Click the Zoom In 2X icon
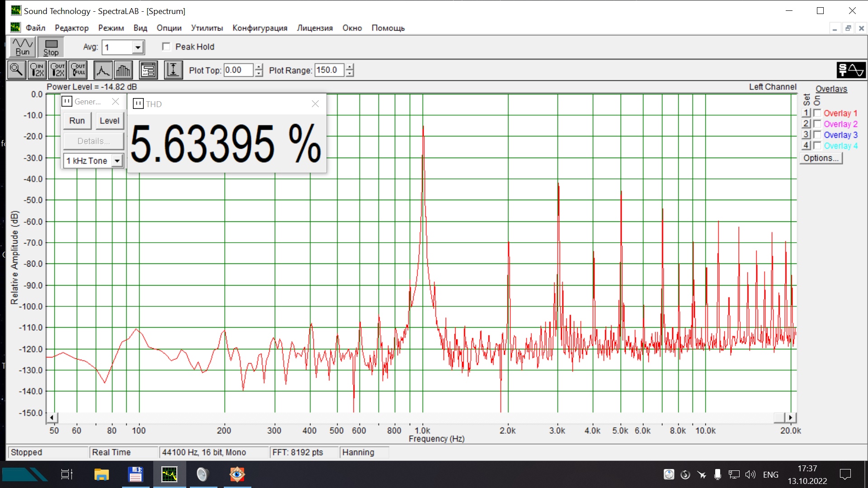The image size is (868, 488). pyautogui.click(x=37, y=70)
